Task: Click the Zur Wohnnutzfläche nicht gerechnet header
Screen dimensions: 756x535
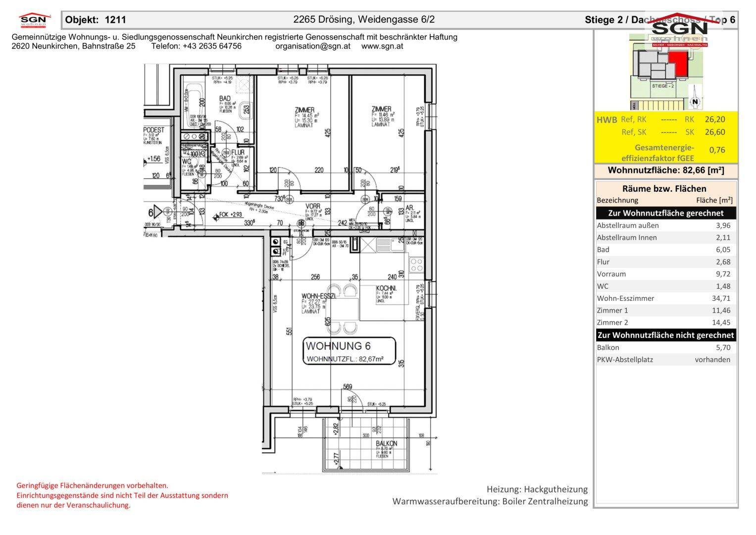Action: [x=666, y=335]
